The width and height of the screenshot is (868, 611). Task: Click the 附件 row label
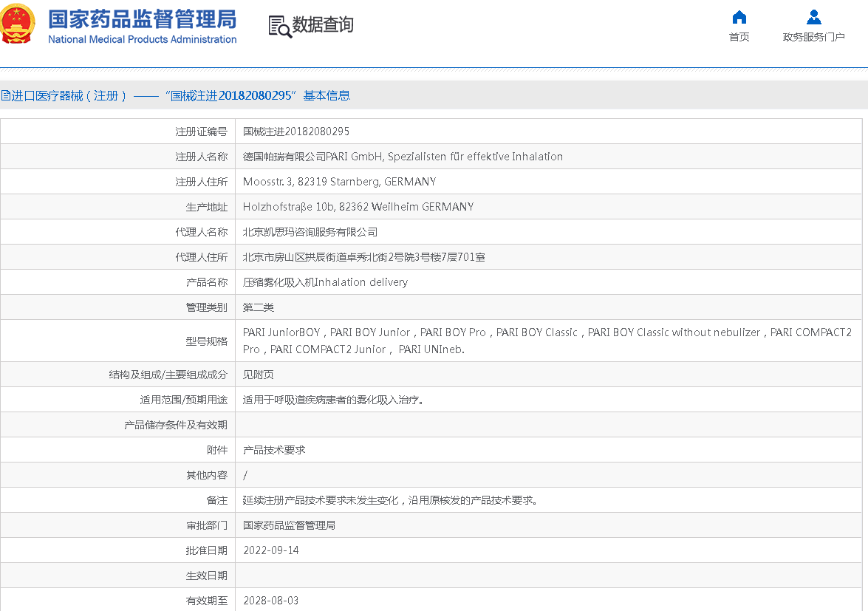point(217,450)
